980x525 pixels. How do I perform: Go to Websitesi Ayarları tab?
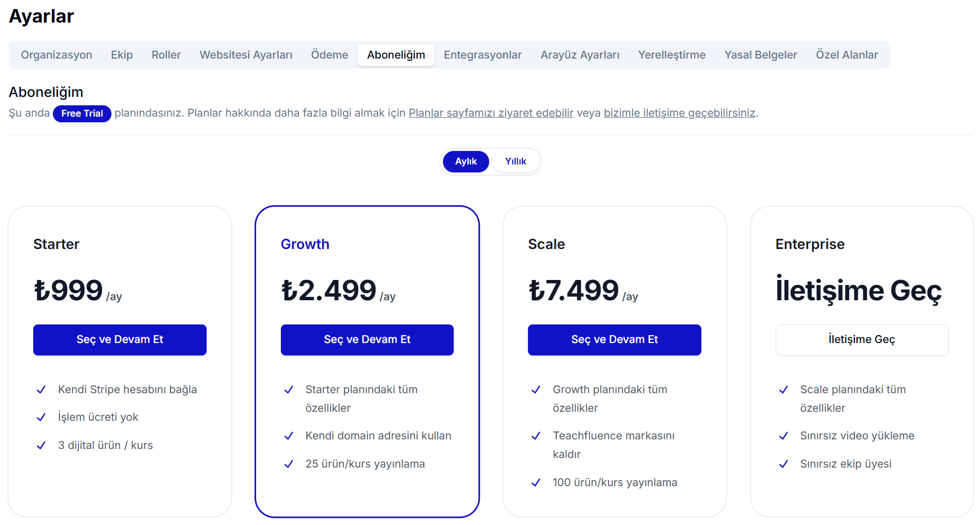tap(246, 55)
